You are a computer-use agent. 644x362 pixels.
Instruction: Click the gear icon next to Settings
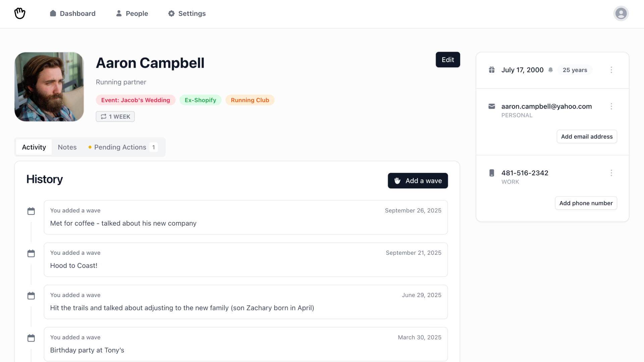(171, 13)
